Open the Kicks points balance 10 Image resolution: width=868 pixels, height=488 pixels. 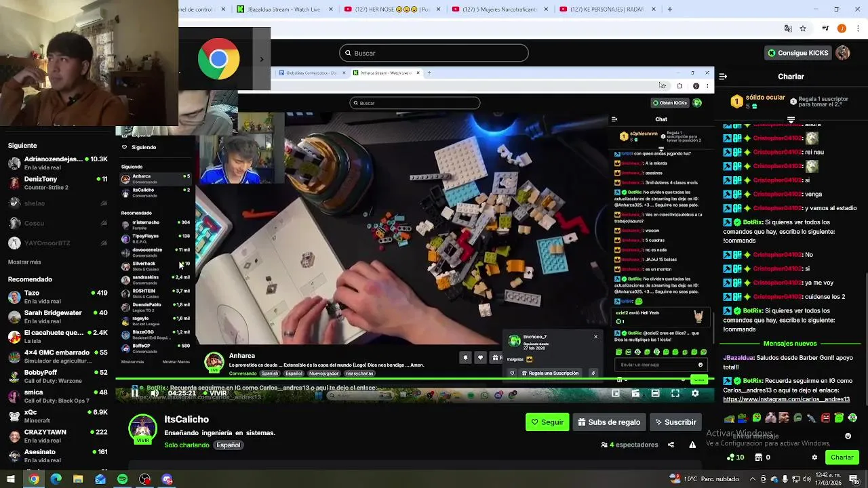click(x=735, y=457)
